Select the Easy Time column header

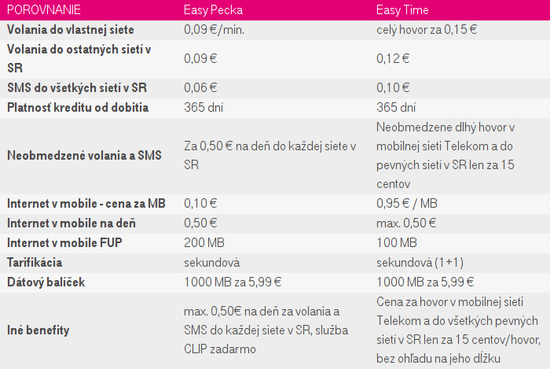(x=402, y=10)
